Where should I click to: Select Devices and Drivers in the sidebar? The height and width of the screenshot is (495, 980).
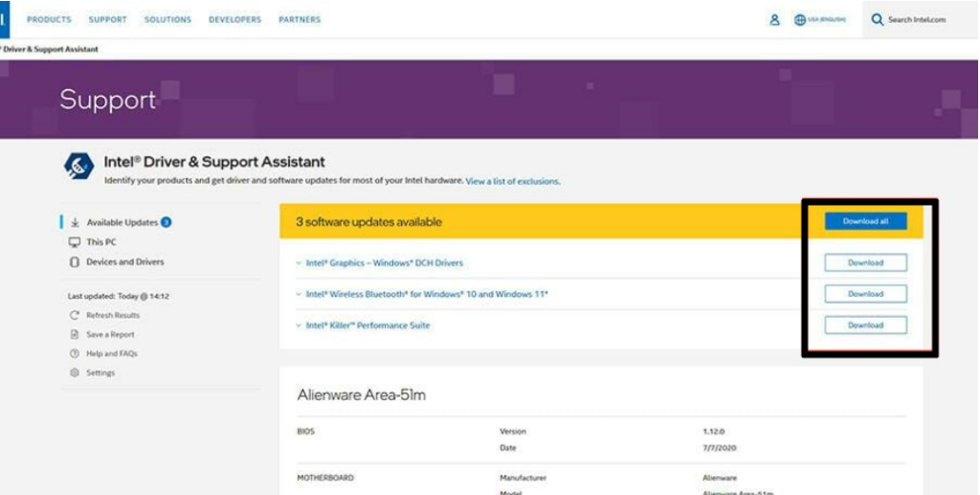tap(125, 262)
